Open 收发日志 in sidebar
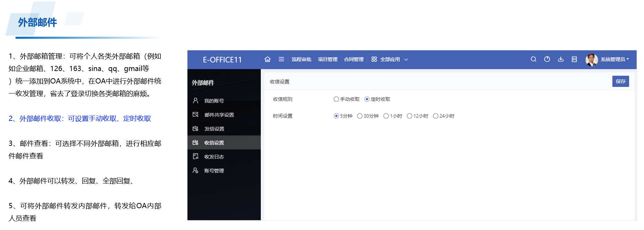 point(224,157)
